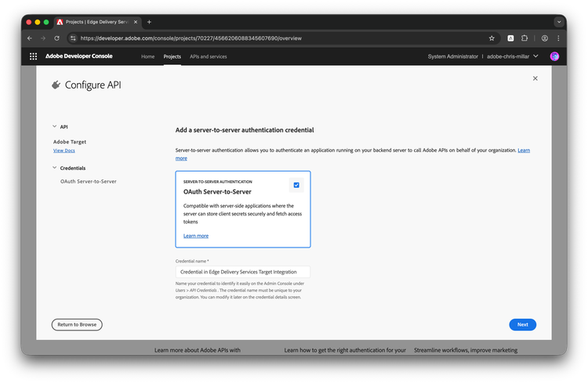
Task: Reload the page
Action: tap(57, 38)
